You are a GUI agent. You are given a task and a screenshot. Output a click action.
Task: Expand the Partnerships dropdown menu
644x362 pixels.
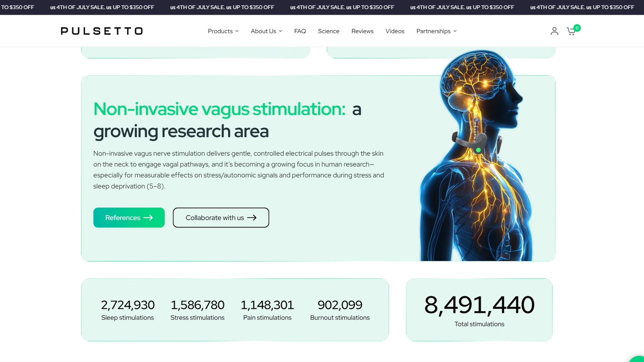pos(436,31)
